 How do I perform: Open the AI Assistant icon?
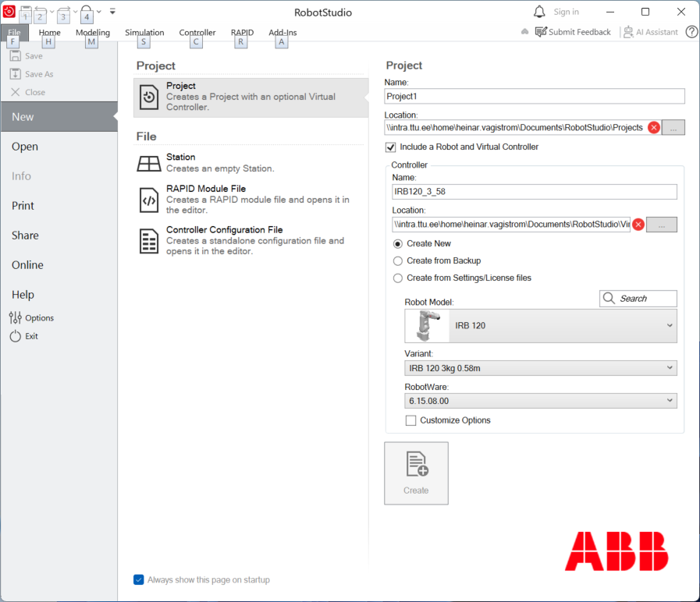point(628,32)
